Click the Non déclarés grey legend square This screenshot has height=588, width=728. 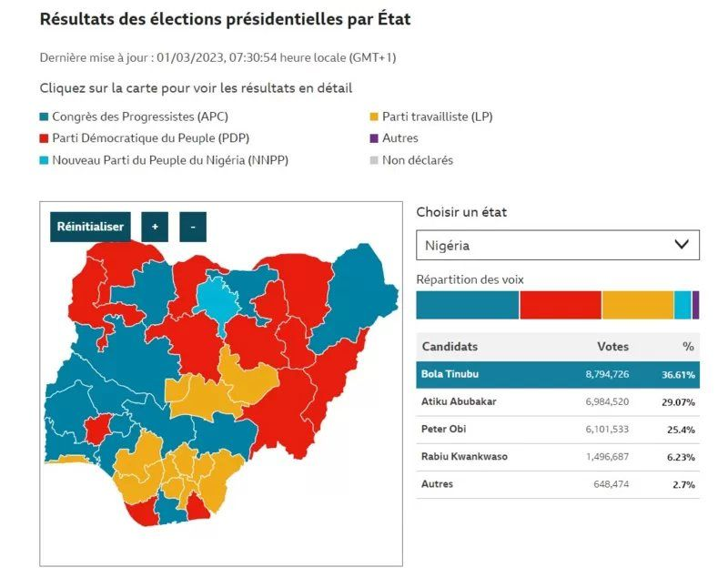point(374,160)
